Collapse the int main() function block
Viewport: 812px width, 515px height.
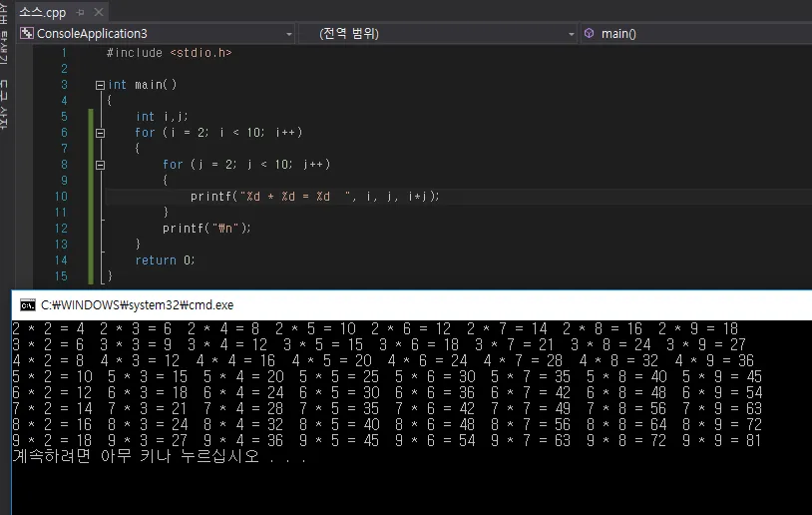(100, 85)
